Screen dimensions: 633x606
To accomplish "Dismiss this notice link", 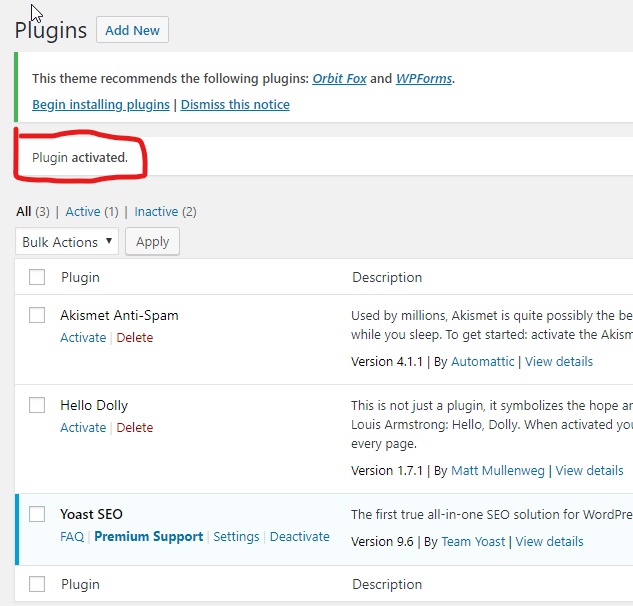I will pyautogui.click(x=235, y=105).
